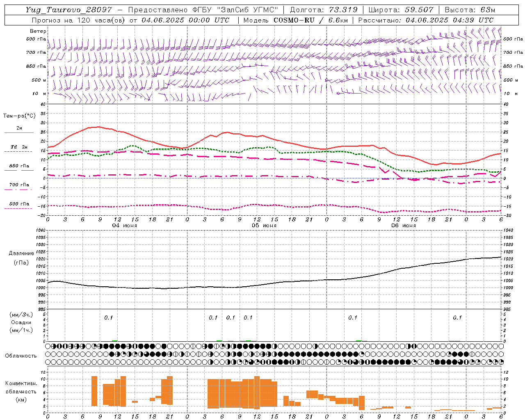Click the dash-dot 700 гПа legend line
The height and width of the screenshot is (420, 525).
point(18,189)
